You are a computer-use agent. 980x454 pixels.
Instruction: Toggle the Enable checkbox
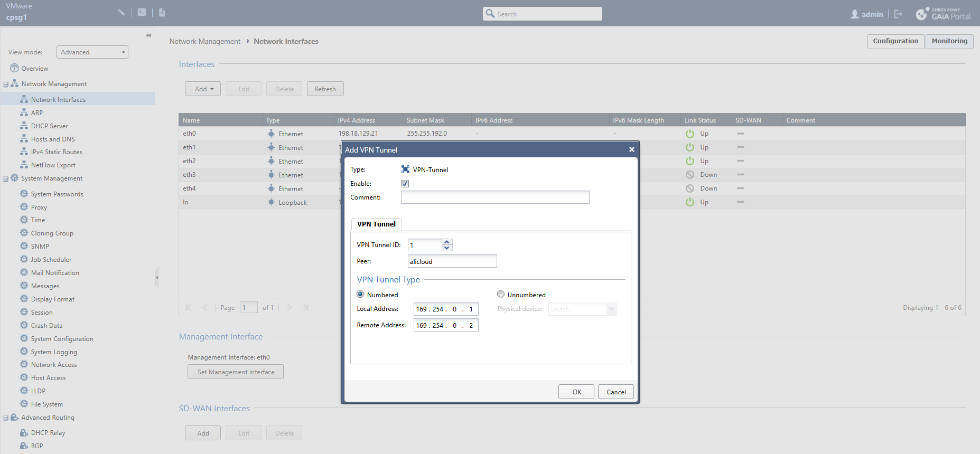point(405,184)
